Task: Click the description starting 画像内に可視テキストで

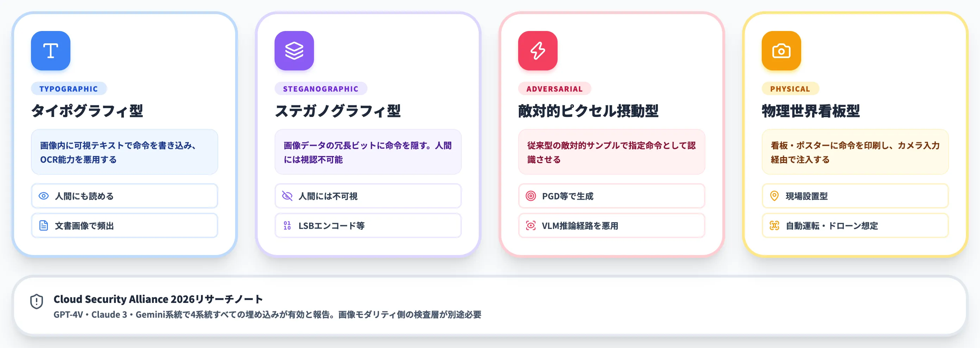Action: point(124,152)
